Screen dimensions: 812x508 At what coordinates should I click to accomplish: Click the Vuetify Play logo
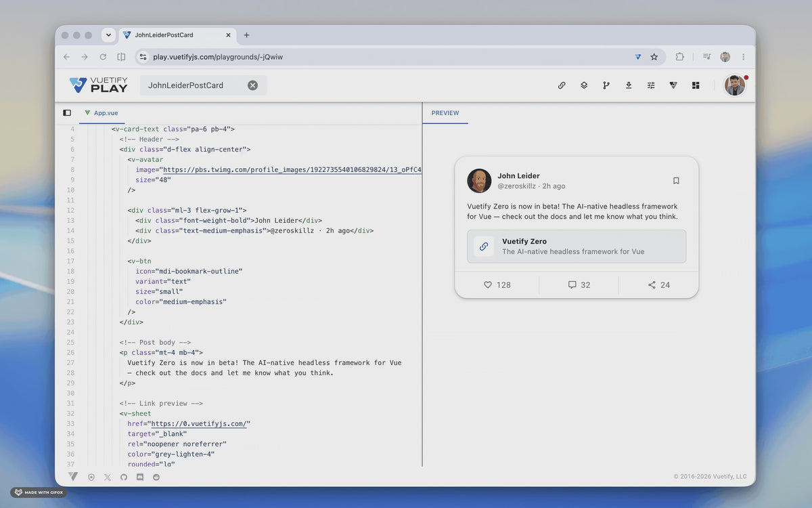point(98,85)
